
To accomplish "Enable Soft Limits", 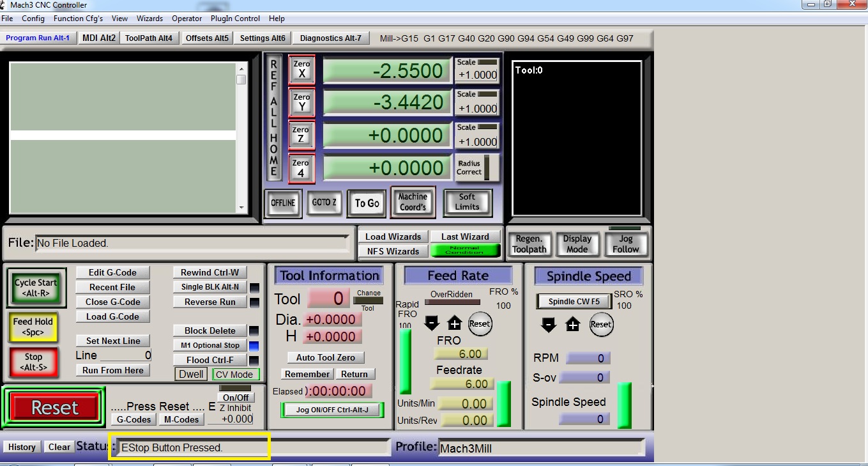I will (x=467, y=203).
